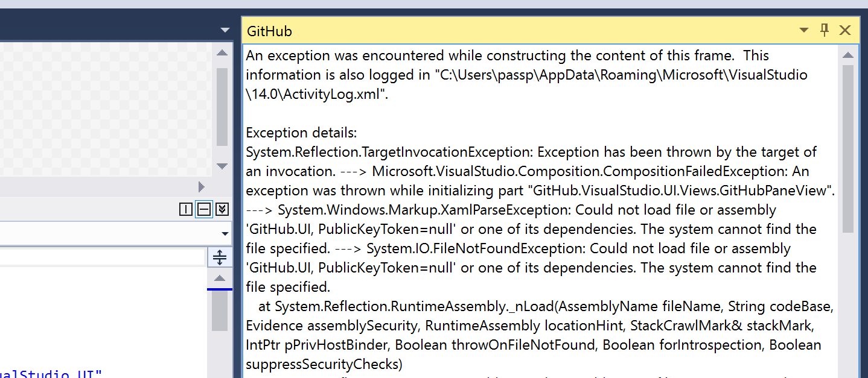
Task: Open the navigation combo box above the editor
Action: (x=225, y=233)
